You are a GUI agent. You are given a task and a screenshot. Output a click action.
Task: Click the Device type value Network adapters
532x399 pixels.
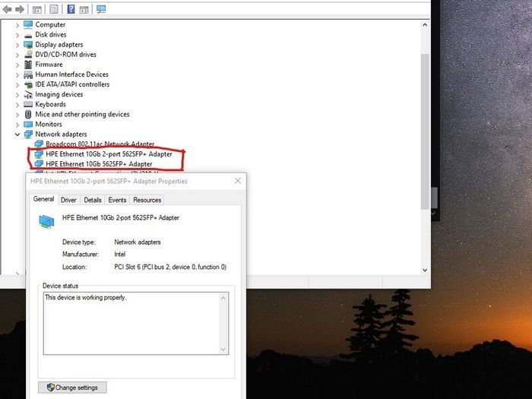pos(138,242)
